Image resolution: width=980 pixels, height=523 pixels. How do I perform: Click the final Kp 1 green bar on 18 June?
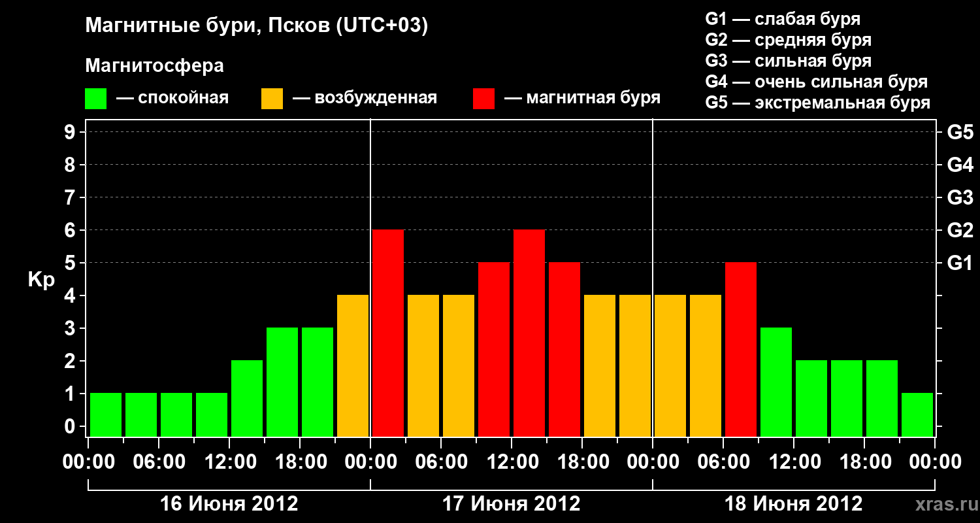tap(917, 415)
